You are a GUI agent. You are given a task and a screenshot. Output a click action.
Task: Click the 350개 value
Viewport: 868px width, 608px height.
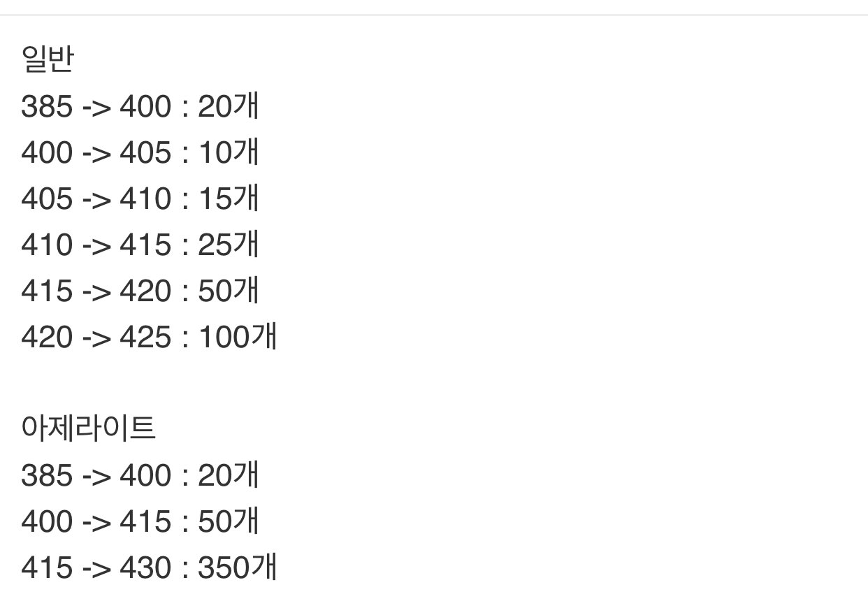click(x=238, y=568)
